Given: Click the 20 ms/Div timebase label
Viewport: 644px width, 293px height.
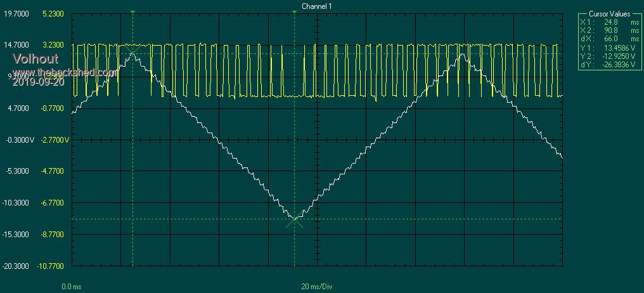Looking at the screenshot, I should (317, 287).
